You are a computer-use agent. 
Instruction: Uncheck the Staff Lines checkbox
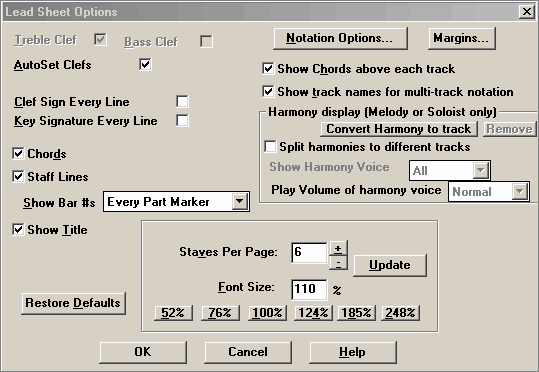click(x=18, y=177)
